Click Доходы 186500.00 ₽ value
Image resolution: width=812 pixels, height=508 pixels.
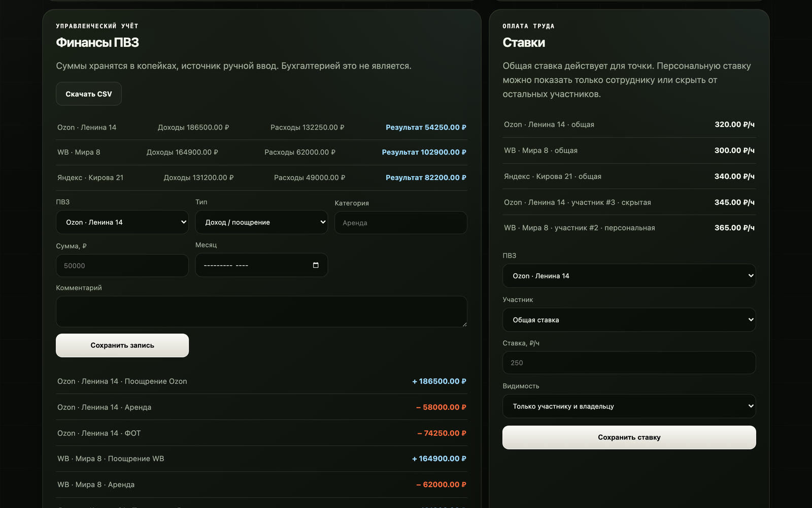[x=193, y=128]
